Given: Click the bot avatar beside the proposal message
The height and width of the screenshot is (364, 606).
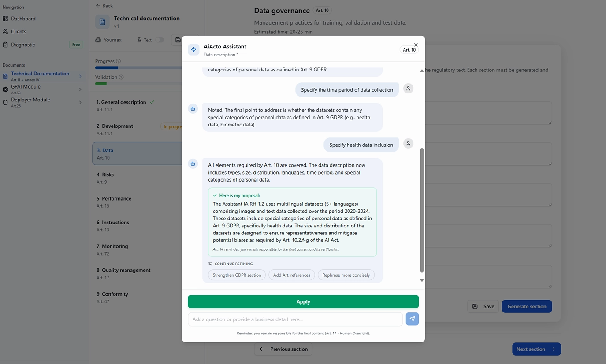Looking at the screenshot, I should [x=193, y=163].
